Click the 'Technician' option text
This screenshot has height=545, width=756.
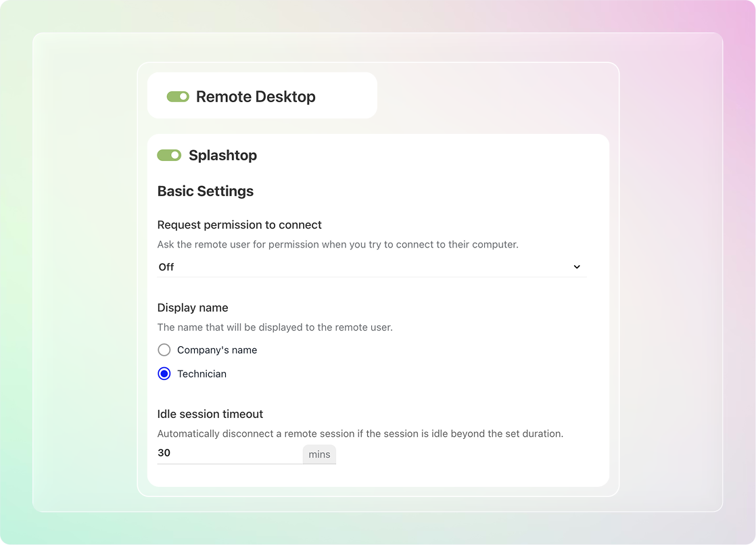[202, 374]
